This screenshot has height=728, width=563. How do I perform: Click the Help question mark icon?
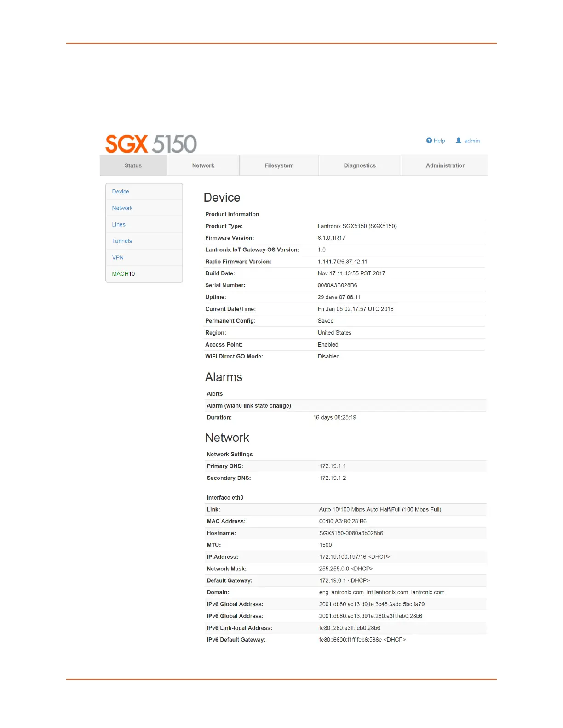coord(429,141)
